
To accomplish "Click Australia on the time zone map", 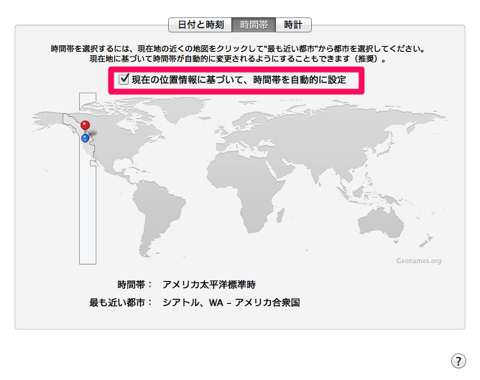I will click(380, 222).
